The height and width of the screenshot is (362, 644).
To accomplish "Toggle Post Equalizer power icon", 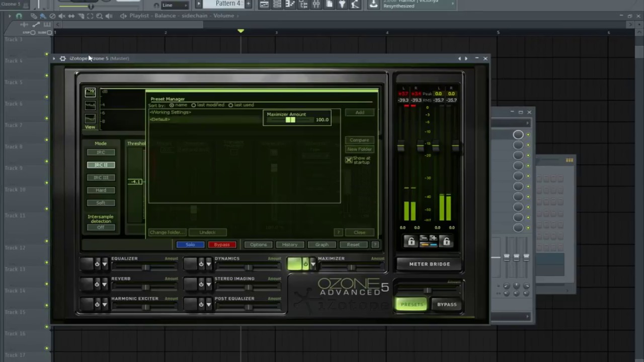I will pyautogui.click(x=201, y=304).
